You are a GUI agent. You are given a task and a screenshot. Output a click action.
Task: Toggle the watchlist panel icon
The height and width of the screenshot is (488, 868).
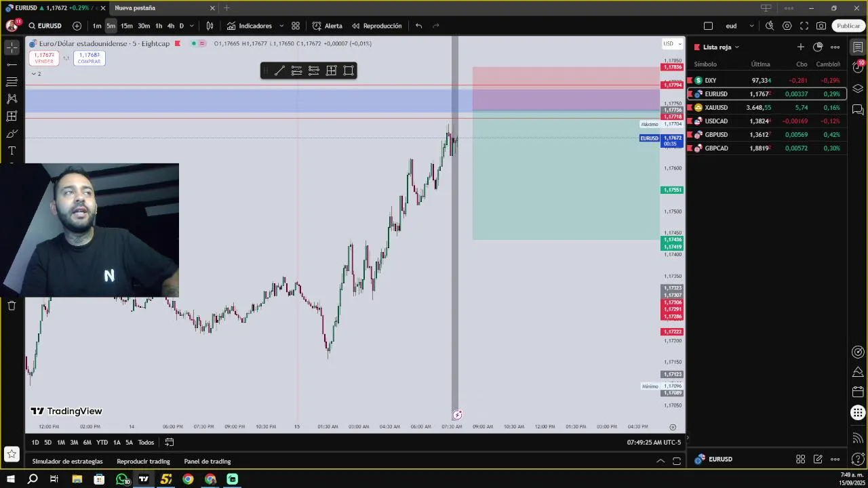pyautogui.click(x=858, y=47)
